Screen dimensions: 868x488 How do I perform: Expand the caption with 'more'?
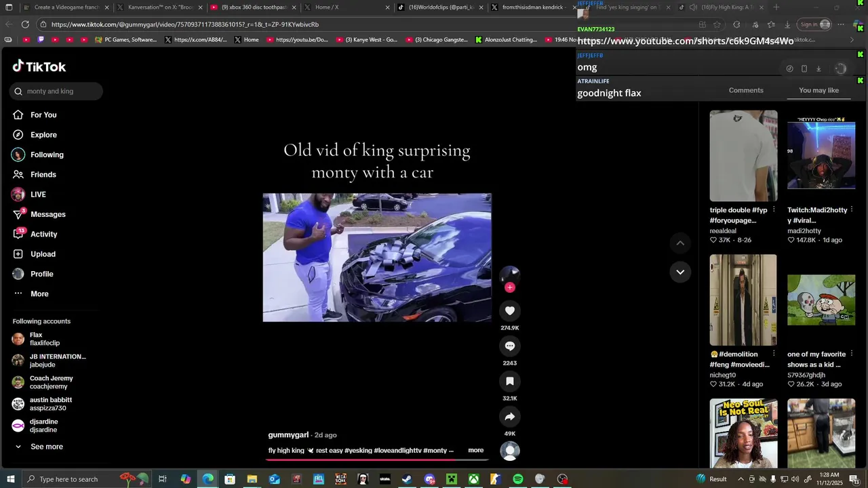point(475,450)
